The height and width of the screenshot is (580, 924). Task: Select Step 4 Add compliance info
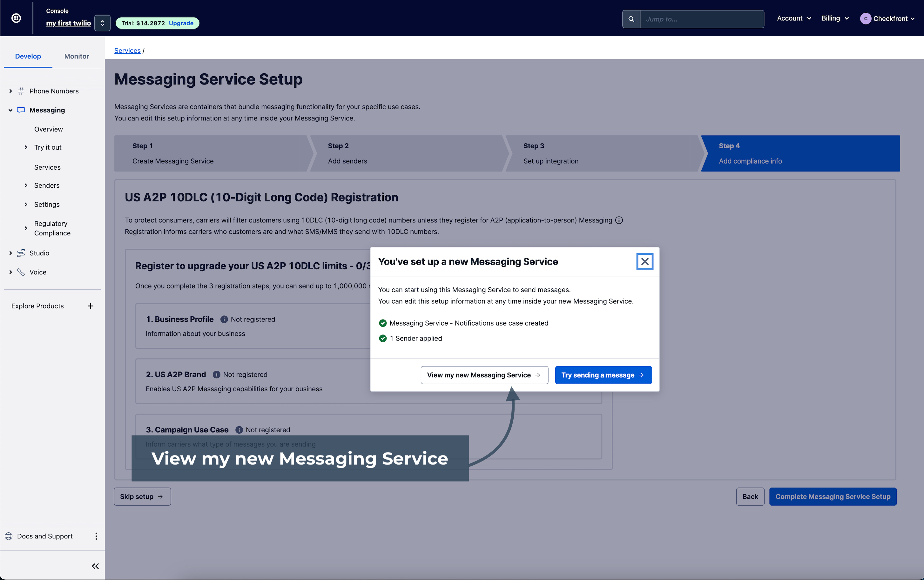click(x=800, y=153)
